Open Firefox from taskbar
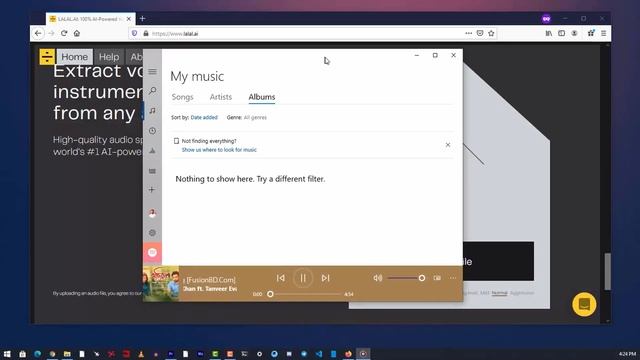Image resolution: width=640 pixels, height=360 pixels. (348, 354)
